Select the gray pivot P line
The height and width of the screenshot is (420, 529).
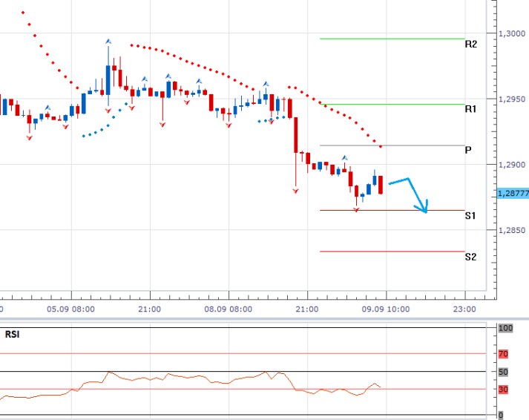[392, 145]
